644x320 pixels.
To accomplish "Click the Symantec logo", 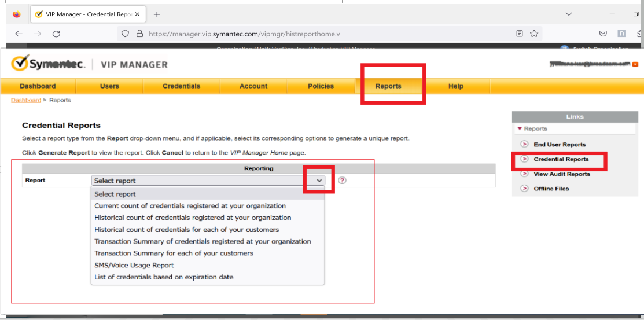I will pos(49,64).
